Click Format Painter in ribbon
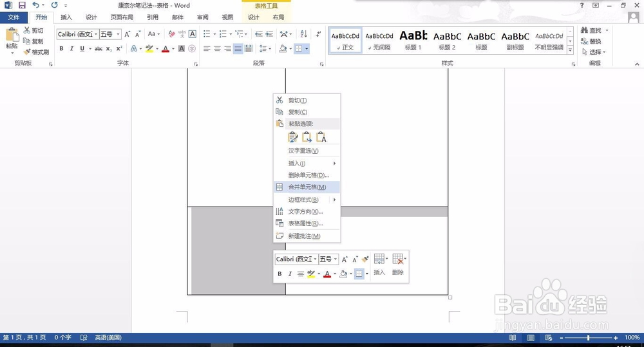The width and height of the screenshot is (644, 347). [x=36, y=52]
